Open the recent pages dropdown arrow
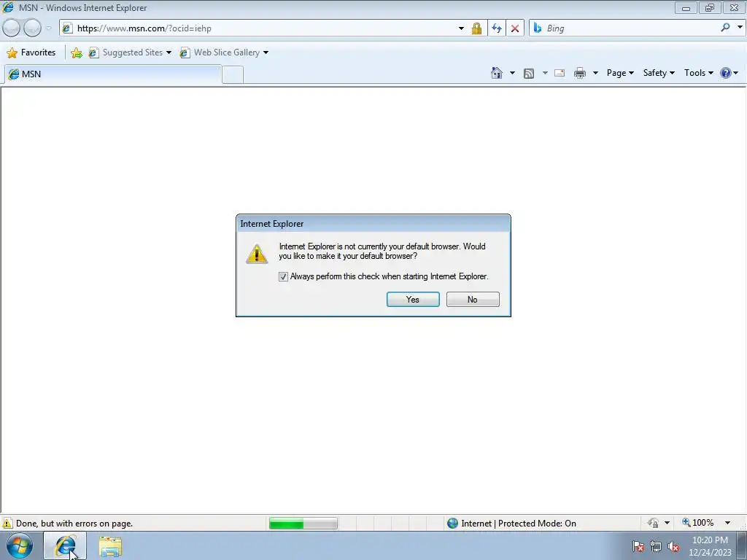747x560 pixels. tap(49, 28)
